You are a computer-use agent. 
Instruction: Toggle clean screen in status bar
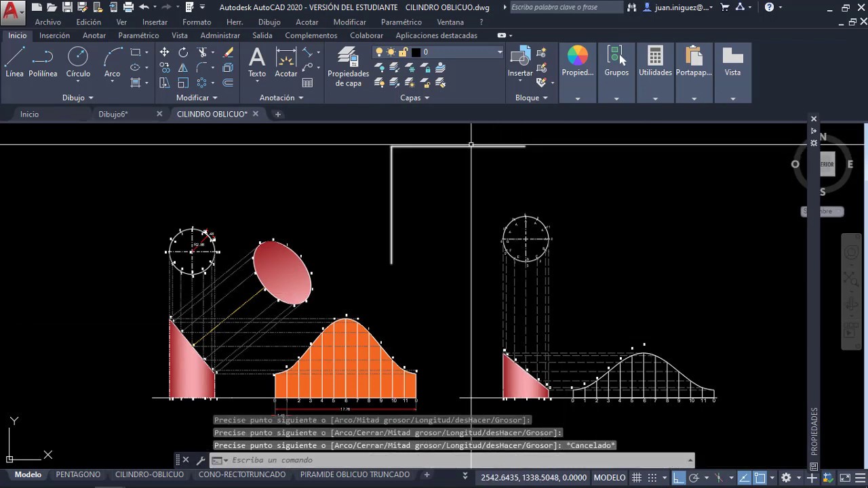[x=845, y=478]
